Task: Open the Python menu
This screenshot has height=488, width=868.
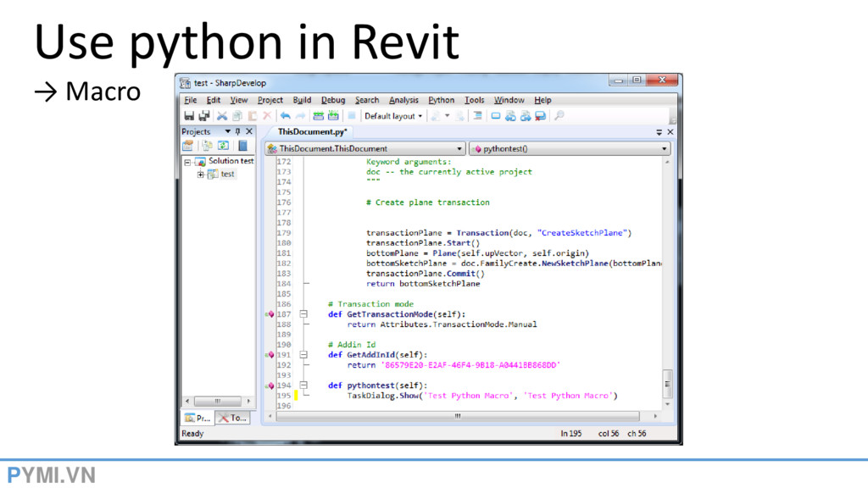Action: pos(441,100)
